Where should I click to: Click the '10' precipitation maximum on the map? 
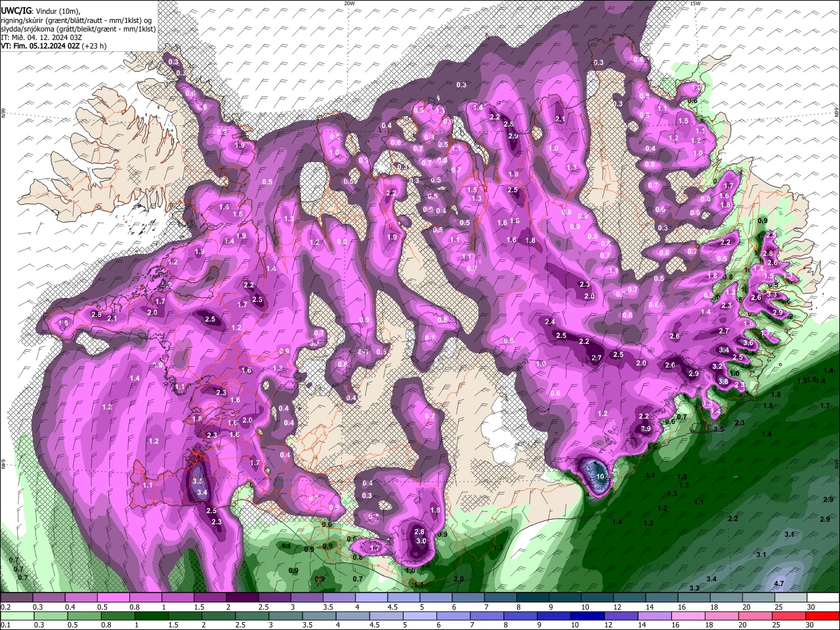(600, 476)
